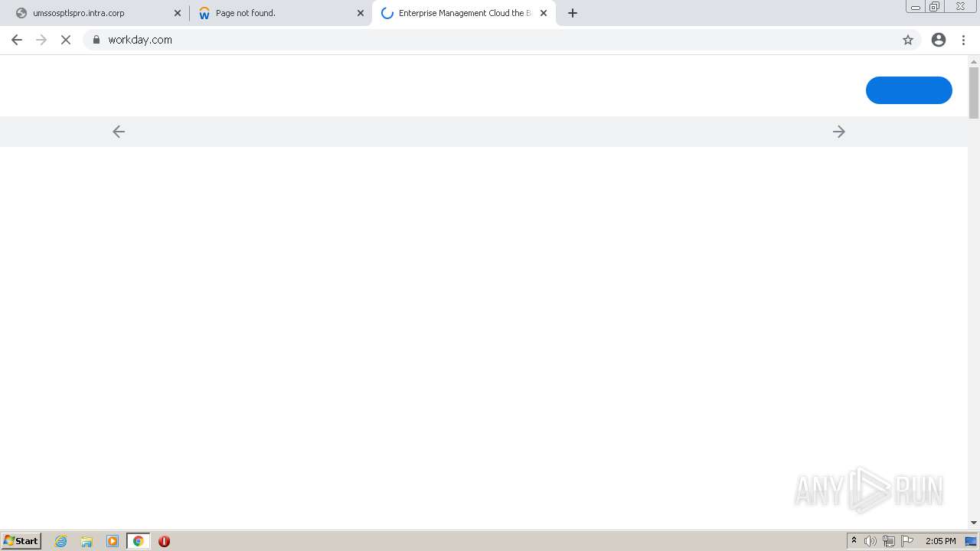Click the browser forward arrow

coord(41,40)
